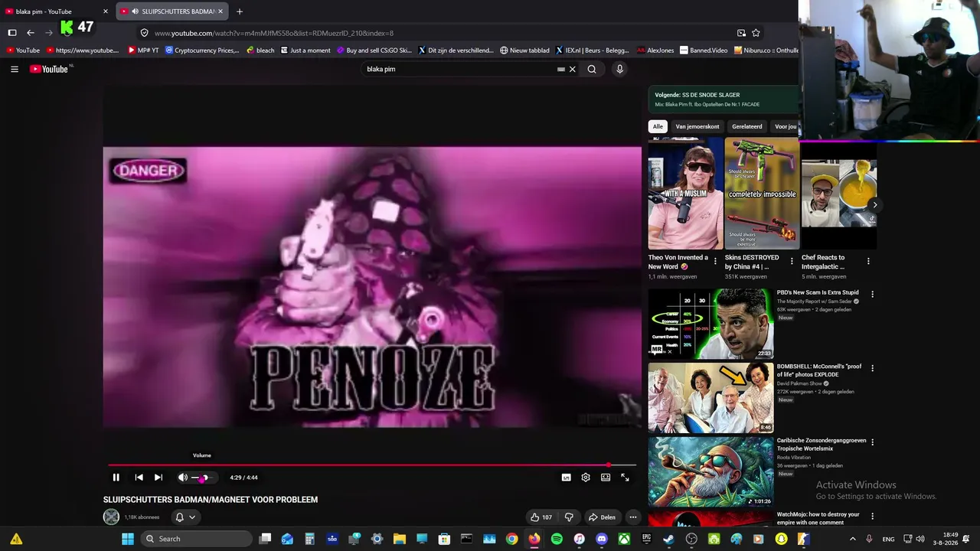Share the video via Delen button
Screen dimensions: 980x551
coord(602,517)
